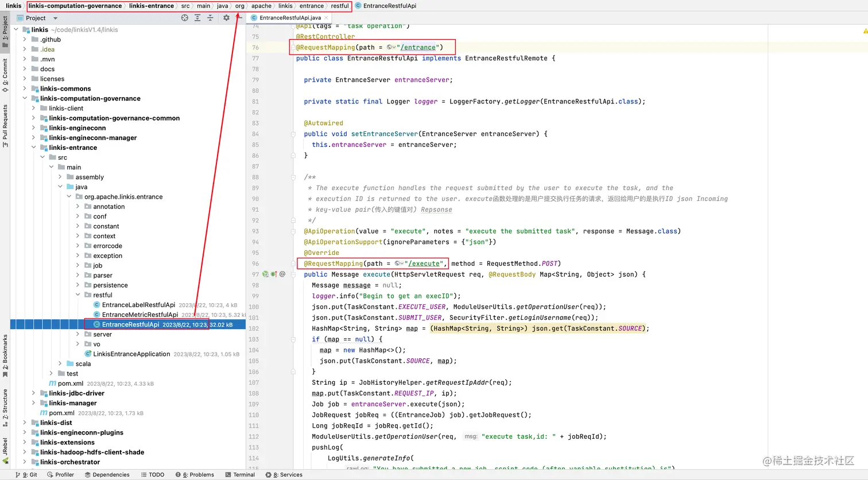Expand the .github folder
868x480 pixels.
pos(25,40)
